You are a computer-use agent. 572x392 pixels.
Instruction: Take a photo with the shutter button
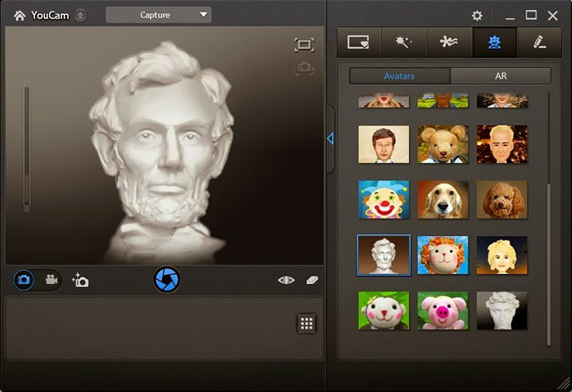pyautogui.click(x=167, y=279)
